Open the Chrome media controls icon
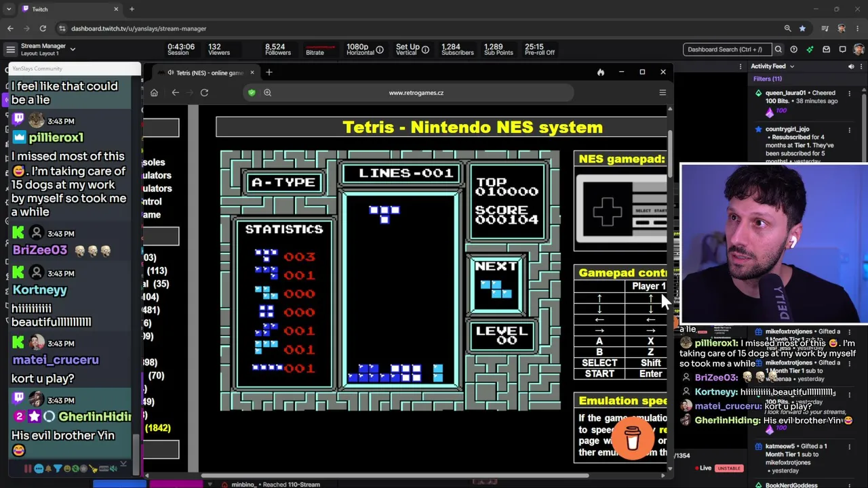Screen dimensions: 868x488 (825, 28)
